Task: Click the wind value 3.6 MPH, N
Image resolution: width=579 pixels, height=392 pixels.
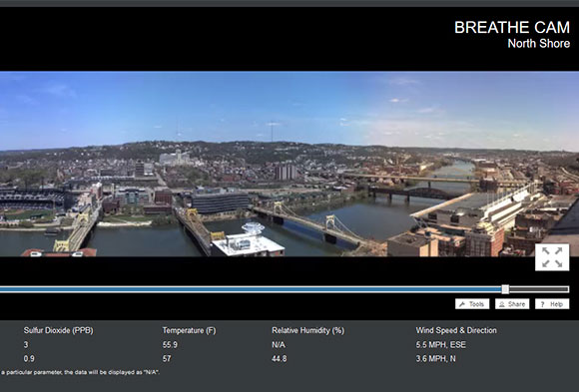Action: point(435,358)
